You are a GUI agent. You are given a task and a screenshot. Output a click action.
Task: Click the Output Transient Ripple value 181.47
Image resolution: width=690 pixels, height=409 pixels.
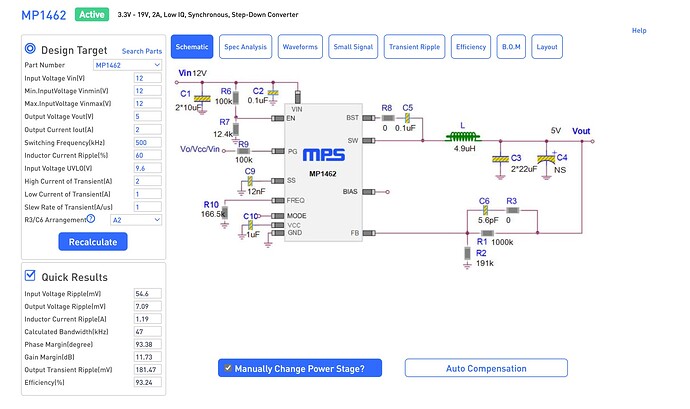(147, 370)
